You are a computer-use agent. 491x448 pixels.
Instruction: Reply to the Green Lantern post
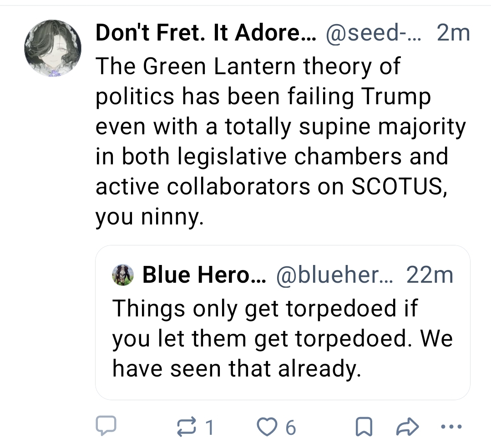click(106, 427)
